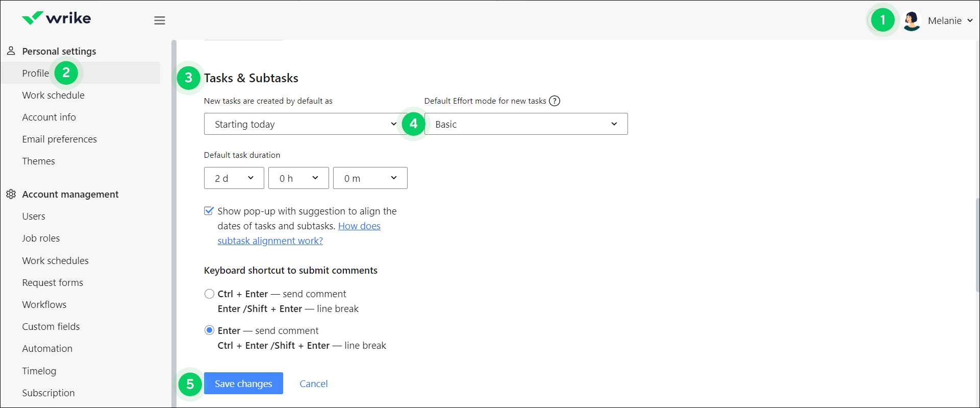The image size is (980, 408).
Task: Open the Workflows settings page
Action: (x=44, y=305)
